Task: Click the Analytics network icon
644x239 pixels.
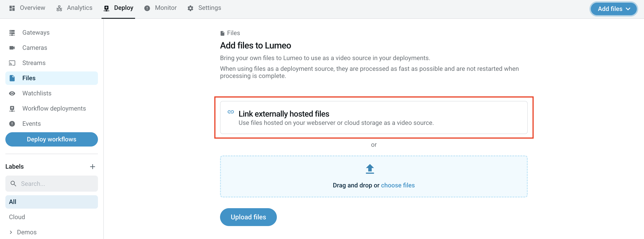Action: (x=59, y=8)
